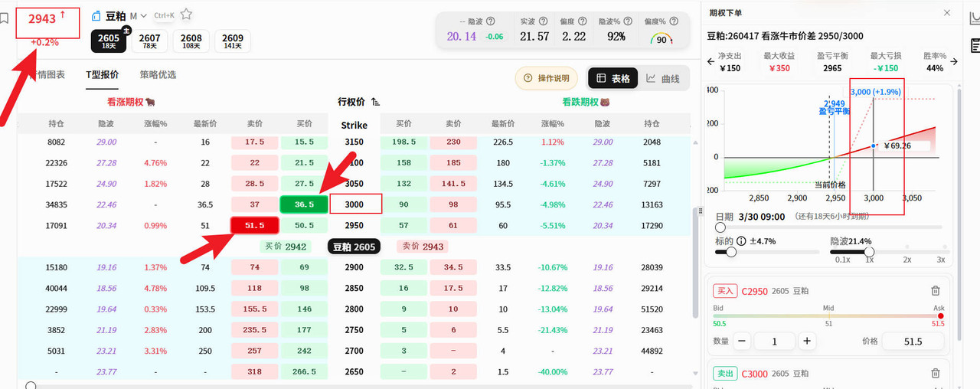Click the 标的 info icon

741,241
